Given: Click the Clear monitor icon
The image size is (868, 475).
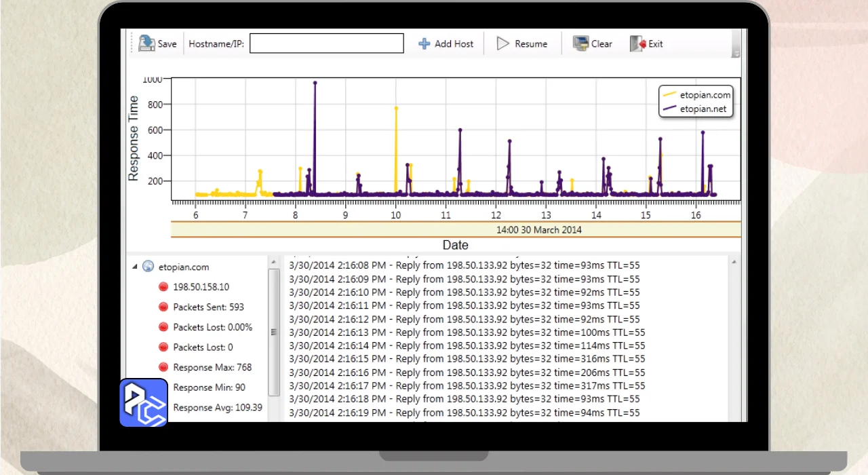Looking at the screenshot, I should [x=580, y=43].
